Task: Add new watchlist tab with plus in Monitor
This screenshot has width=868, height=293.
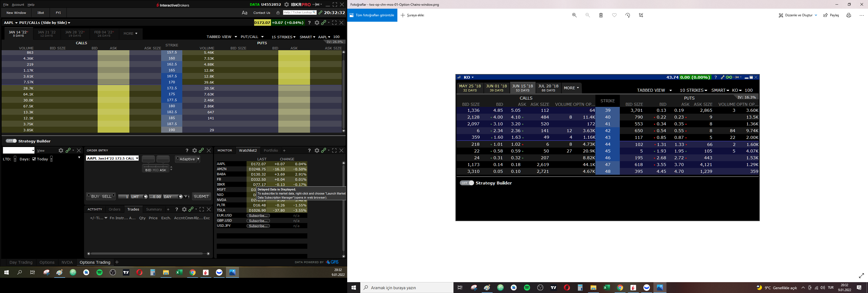Action: 284,150
